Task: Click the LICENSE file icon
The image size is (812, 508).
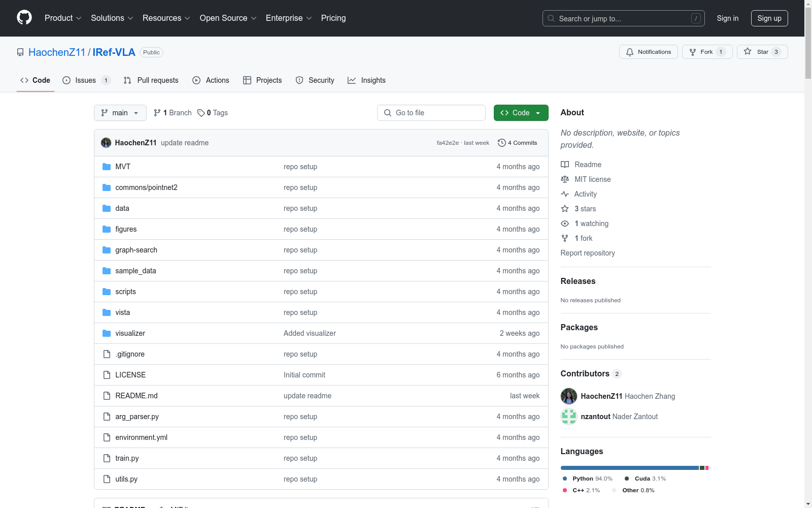Action: (x=107, y=375)
